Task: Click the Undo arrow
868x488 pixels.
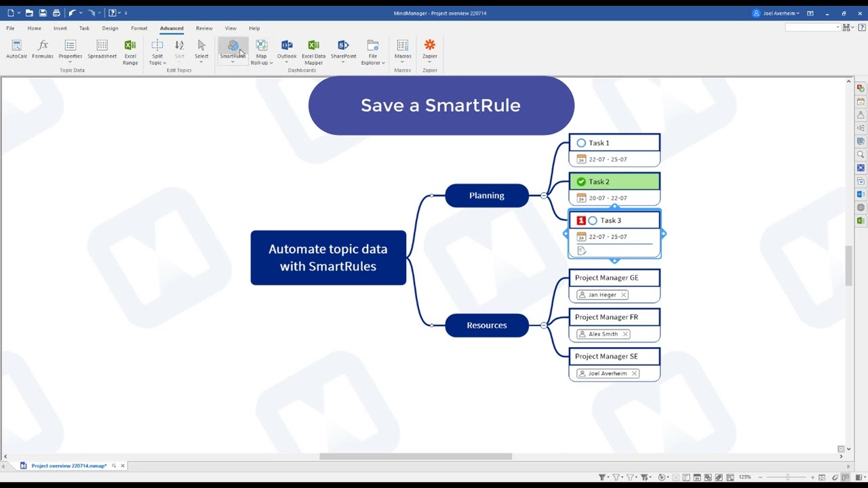Action: (x=72, y=13)
